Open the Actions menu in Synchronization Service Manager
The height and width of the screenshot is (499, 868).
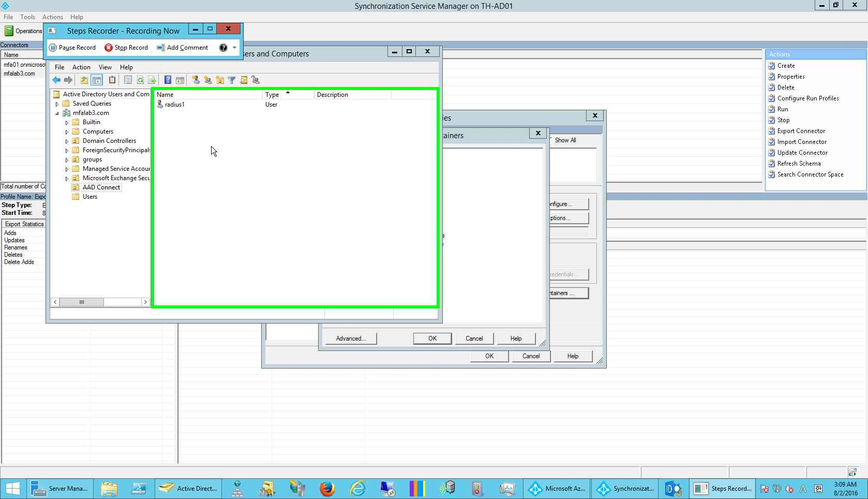pyautogui.click(x=52, y=17)
